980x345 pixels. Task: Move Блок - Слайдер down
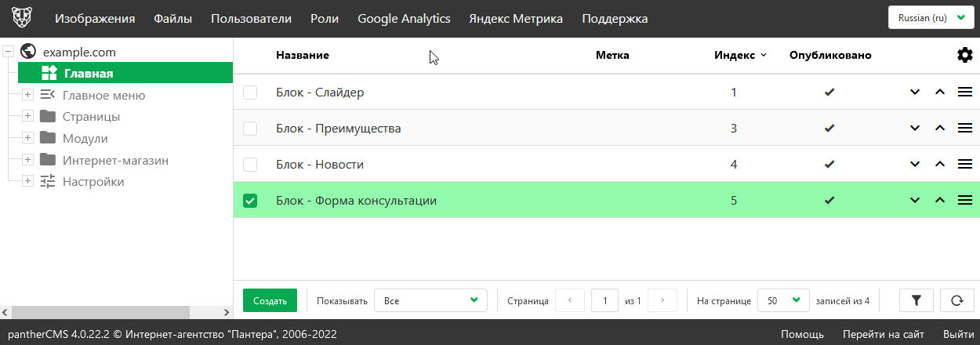(914, 93)
